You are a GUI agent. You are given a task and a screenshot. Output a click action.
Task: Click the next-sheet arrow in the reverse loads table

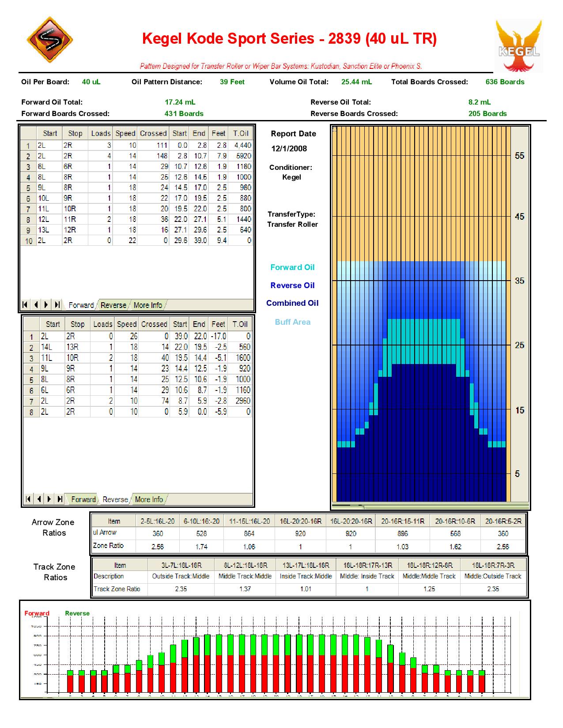(49, 499)
